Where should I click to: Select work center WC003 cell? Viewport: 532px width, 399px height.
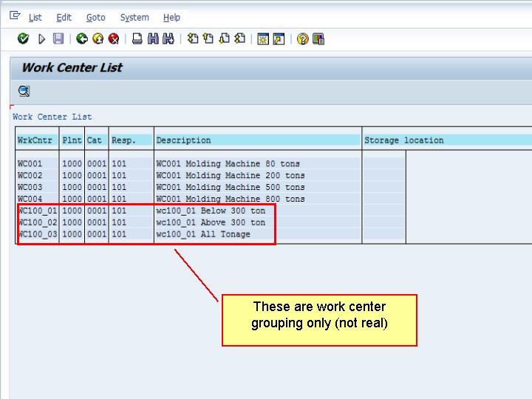(x=38, y=187)
